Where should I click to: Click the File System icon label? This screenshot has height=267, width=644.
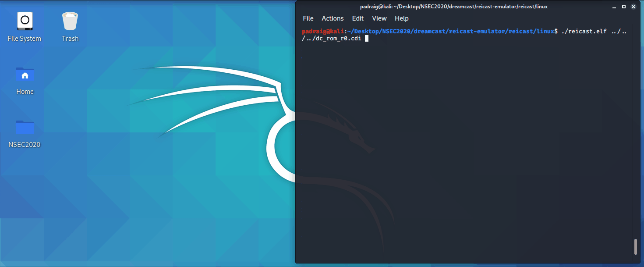click(25, 39)
